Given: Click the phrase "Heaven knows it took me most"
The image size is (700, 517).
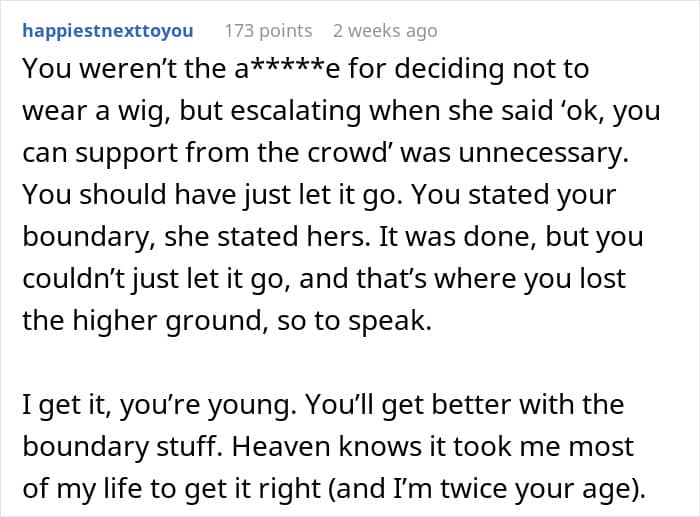Looking at the screenshot, I should pos(433,446).
